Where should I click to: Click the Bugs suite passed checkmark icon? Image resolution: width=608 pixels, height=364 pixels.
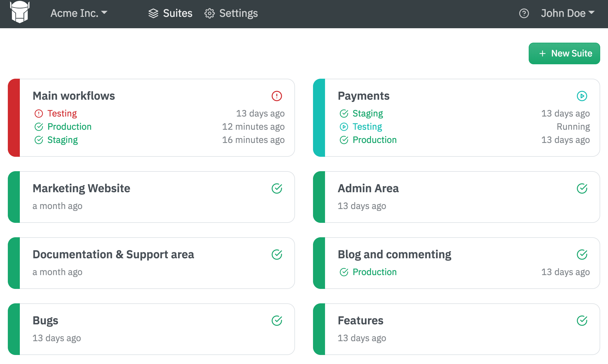tap(277, 321)
